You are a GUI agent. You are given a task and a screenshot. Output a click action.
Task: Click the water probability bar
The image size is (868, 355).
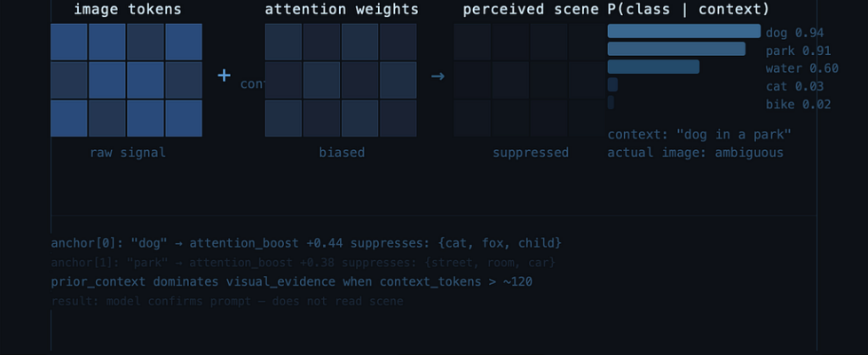tap(653, 67)
